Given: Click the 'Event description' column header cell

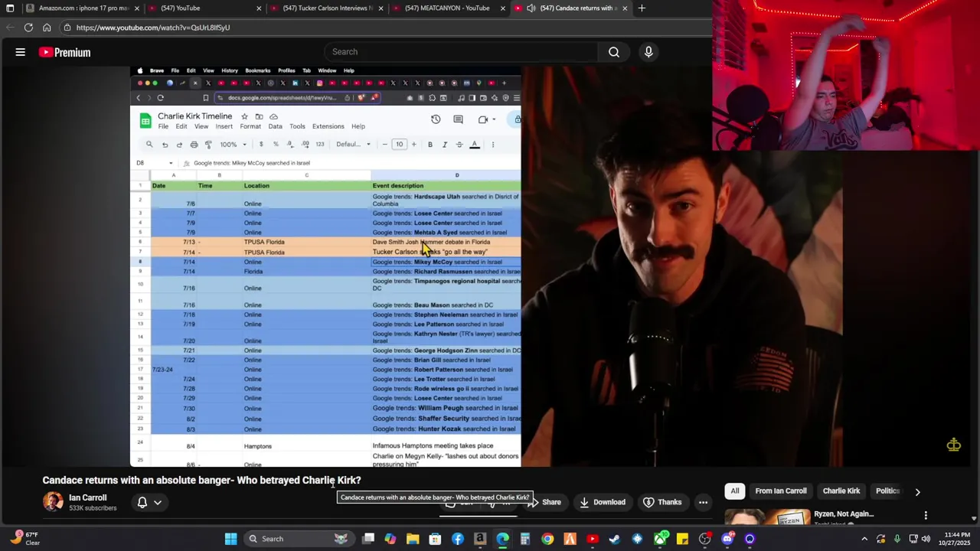Looking at the screenshot, I should pos(446,186).
